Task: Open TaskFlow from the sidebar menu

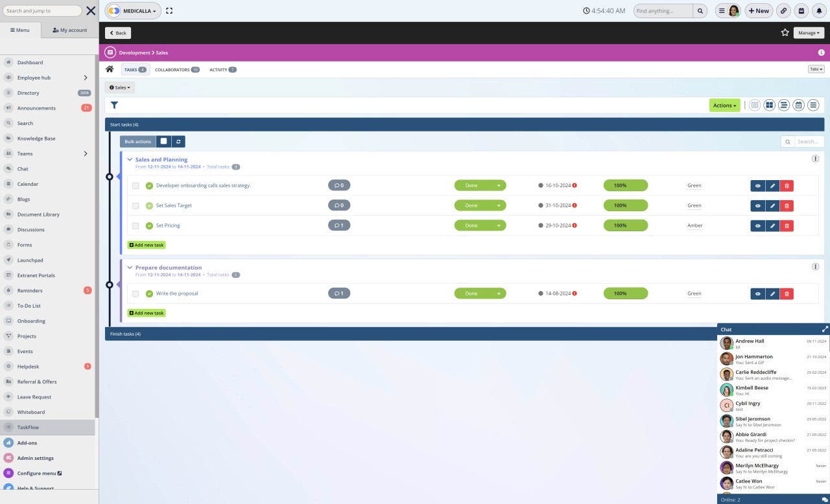Action: coord(28,427)
